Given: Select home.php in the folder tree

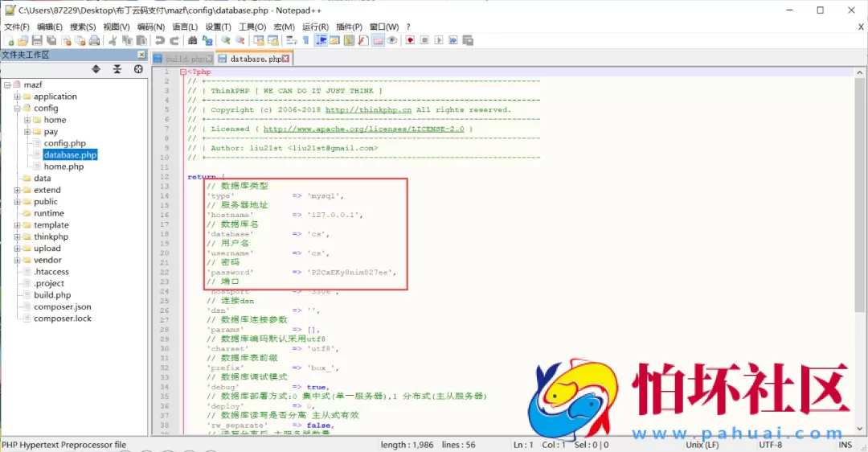Looking at the screenshot, I should click(x=63, y=166).
